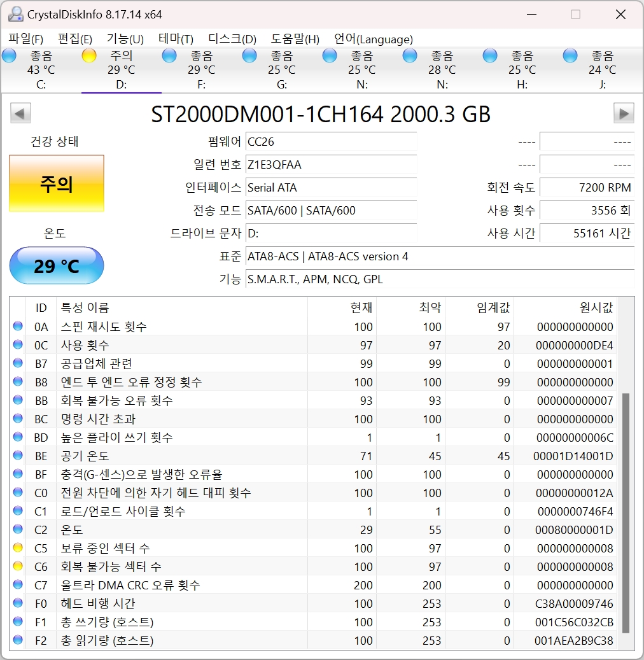Select the 울트라 DMA CRC 오류 횟수 row
Viewport: 644px width, 660px height.
pyautogui.click(x=312, y=585)
